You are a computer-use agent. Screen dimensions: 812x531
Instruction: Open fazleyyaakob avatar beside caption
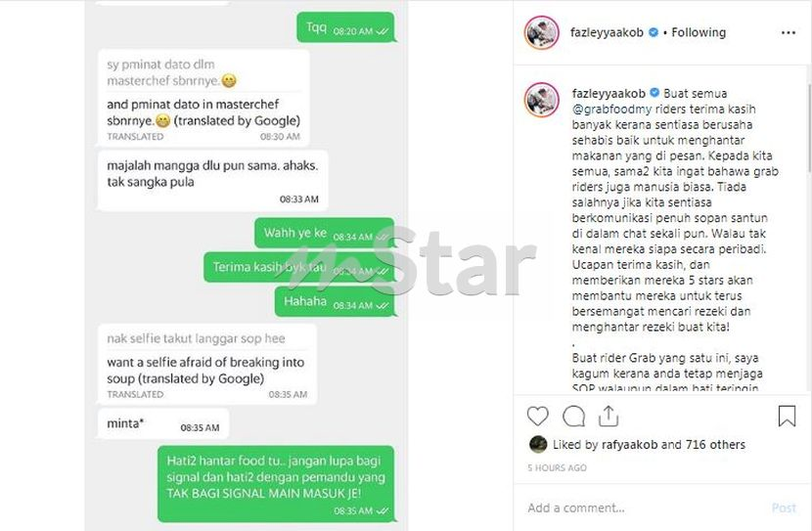[542, 100]
